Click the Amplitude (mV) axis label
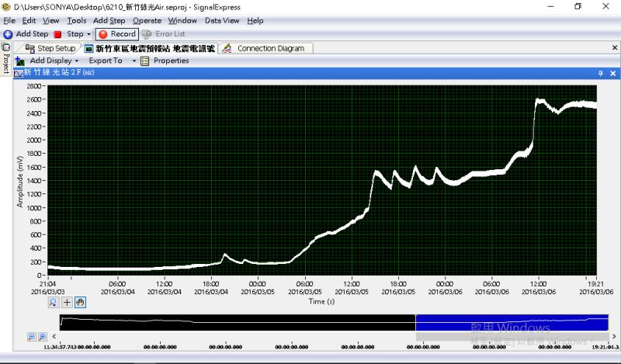 [20, 182]
